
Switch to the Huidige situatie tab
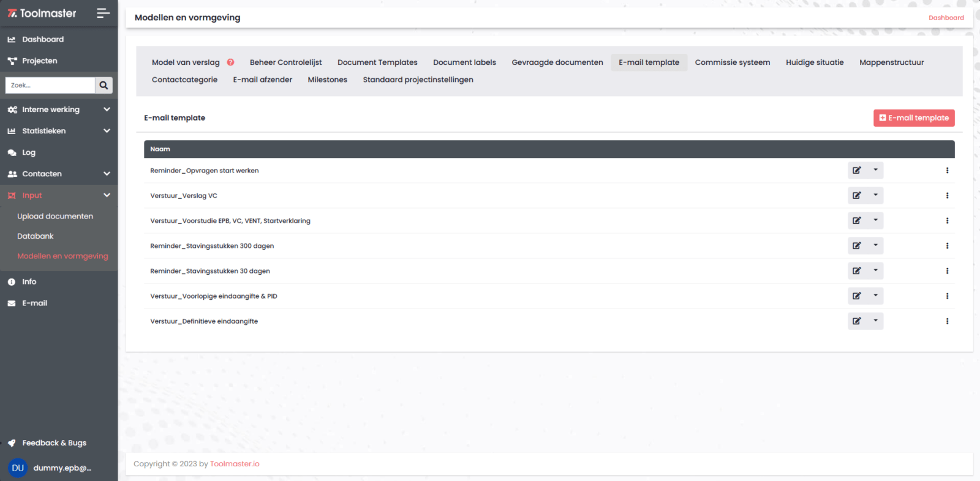[815, 62]
